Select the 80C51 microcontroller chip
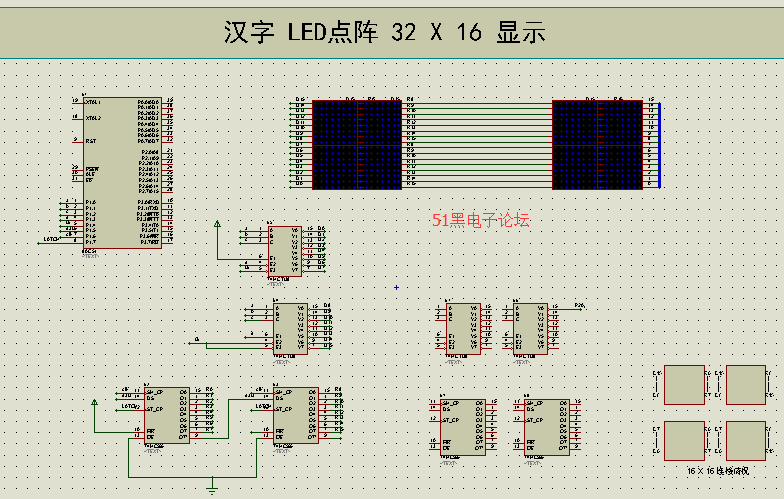This screenshot has height=499, width=784. (122, 172)
